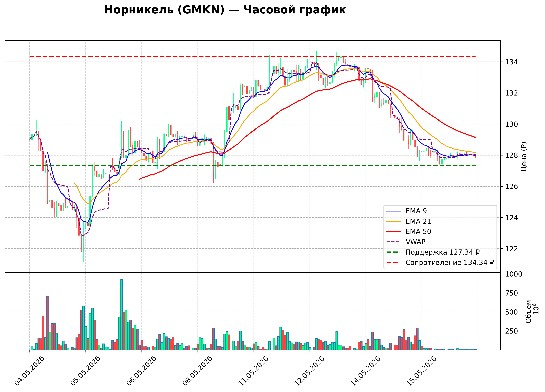Select the EMA 9 legend entry
Viewport: 545px width, 392px height.
coord(406,211)
